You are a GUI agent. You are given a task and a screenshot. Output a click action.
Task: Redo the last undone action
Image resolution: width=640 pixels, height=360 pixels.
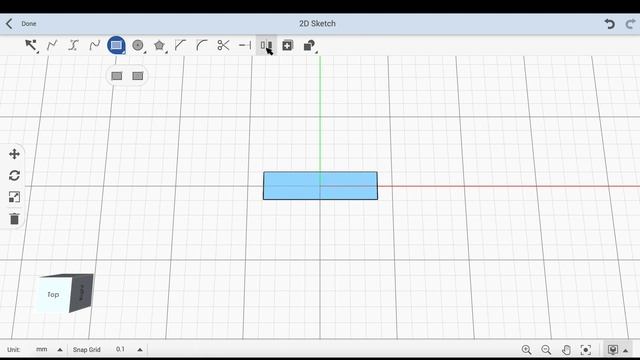point(631,24)
